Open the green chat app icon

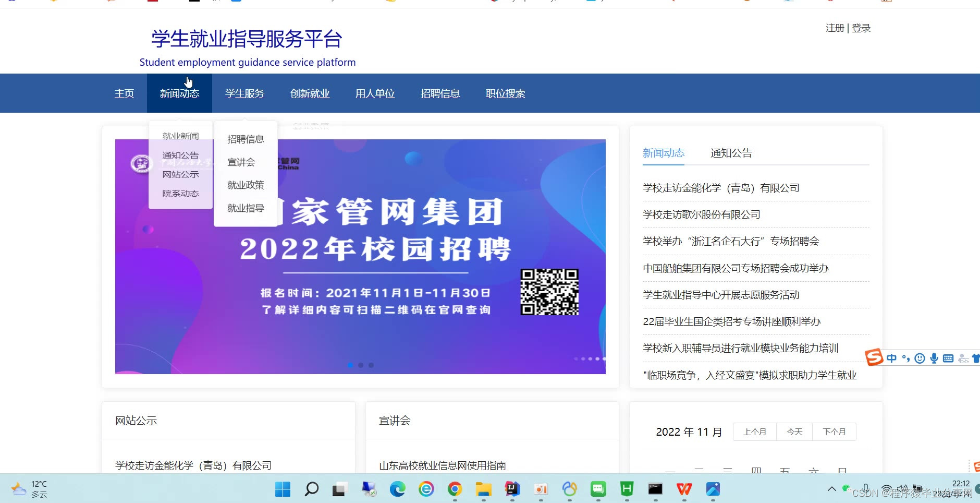(x=598, y=489)
